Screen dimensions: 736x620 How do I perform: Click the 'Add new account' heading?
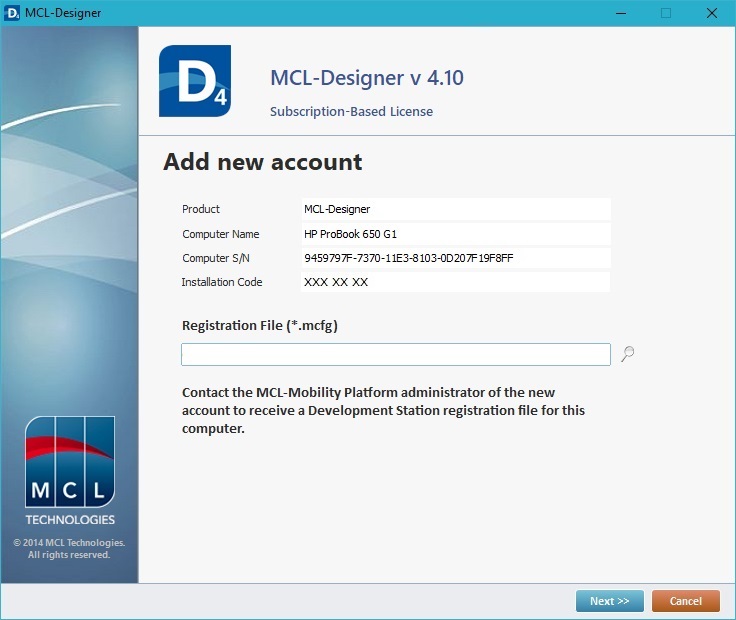[x=263, y=162]
